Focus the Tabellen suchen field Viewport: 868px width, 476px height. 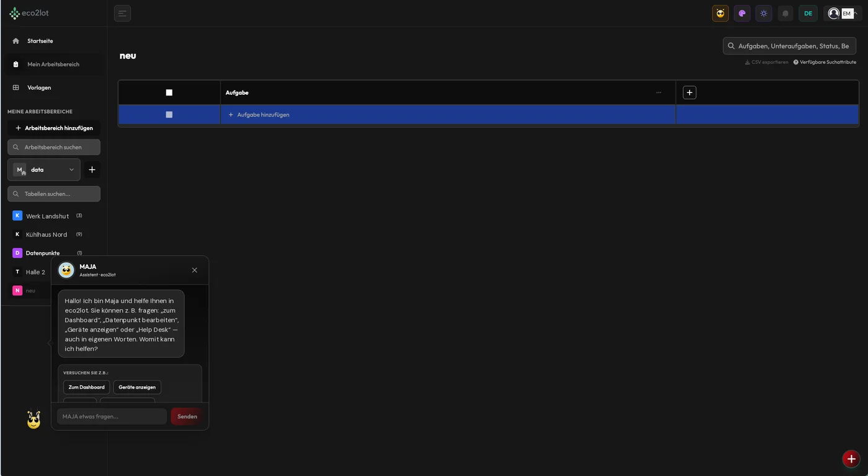pos(54,194)
